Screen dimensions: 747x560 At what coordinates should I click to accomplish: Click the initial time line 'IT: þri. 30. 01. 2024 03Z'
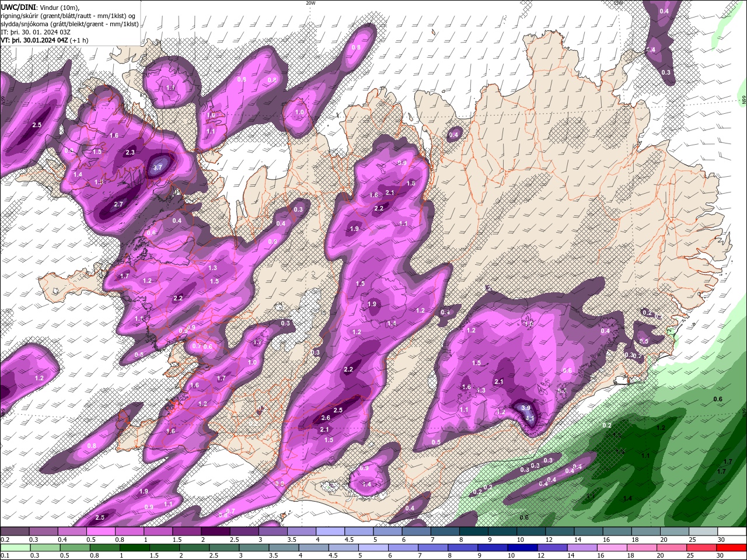pos(36,32)
